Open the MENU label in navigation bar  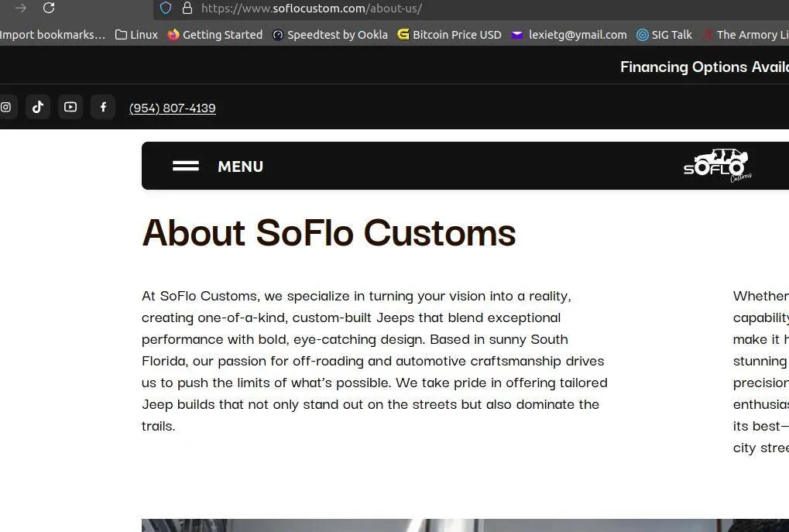[241, 166]
